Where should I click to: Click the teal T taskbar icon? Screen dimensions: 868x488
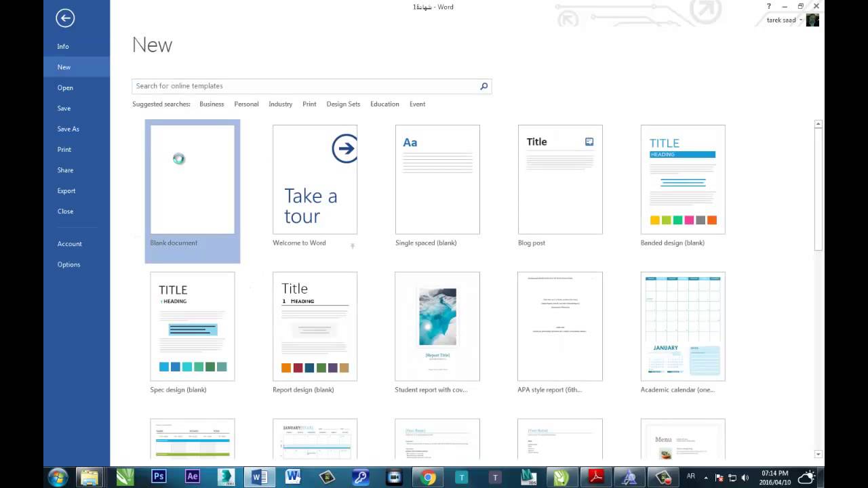(462, 477)
